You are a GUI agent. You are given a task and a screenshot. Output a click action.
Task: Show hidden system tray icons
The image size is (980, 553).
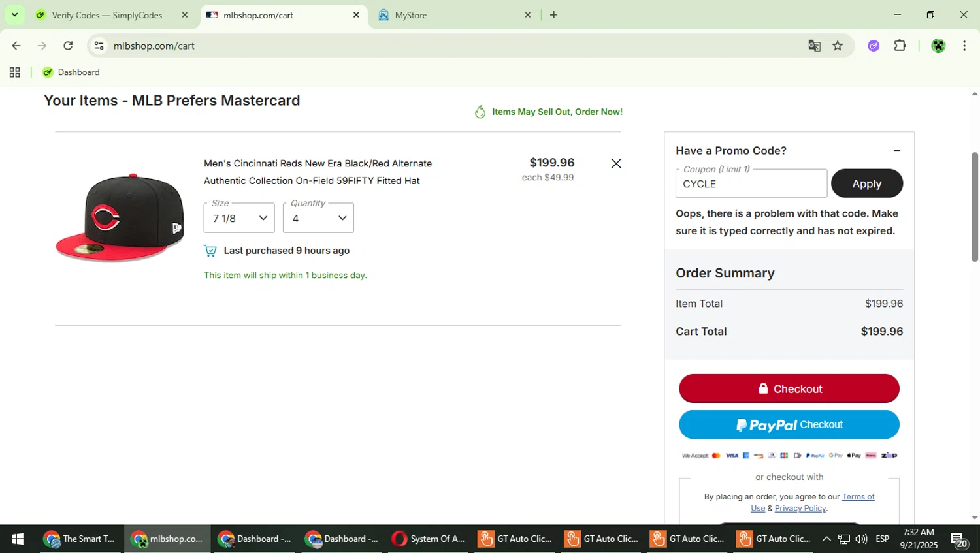(826, 539)
